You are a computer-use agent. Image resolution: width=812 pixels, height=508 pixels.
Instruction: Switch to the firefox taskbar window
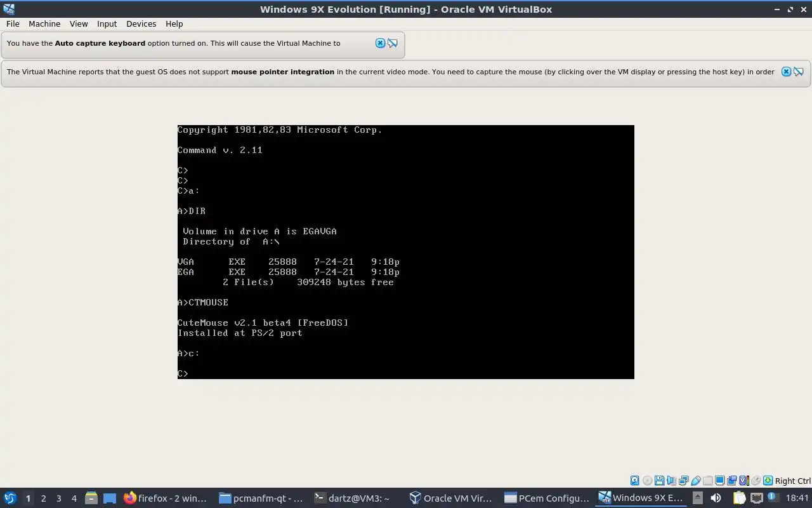coord(166,498)
